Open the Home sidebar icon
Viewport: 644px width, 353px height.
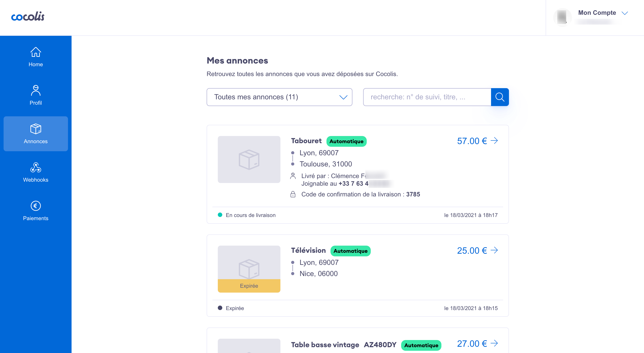coord(36,52)
